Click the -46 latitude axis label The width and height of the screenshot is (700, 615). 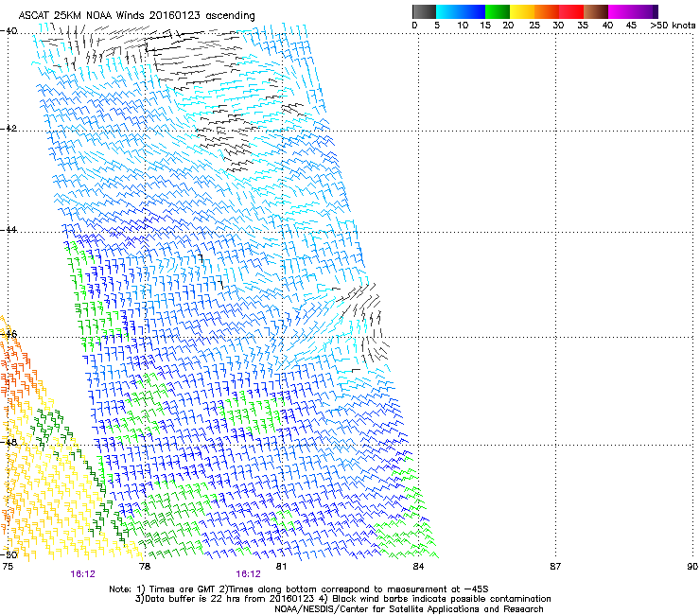(9, 334)
